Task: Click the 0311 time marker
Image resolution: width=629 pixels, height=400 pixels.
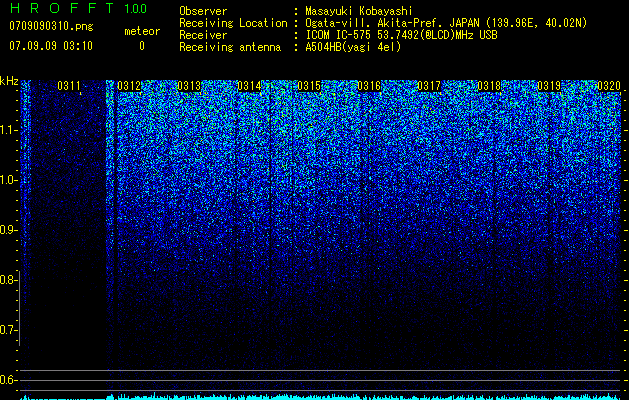Action: [69, 85]
